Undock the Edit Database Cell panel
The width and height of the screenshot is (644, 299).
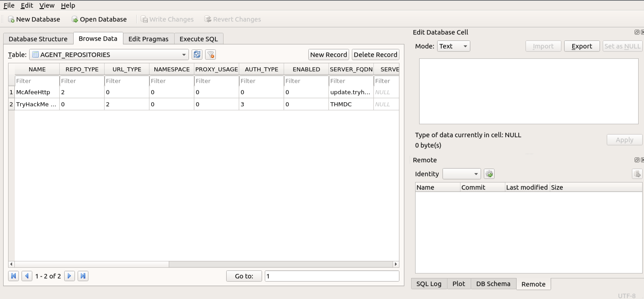click(x=636, y=32)
